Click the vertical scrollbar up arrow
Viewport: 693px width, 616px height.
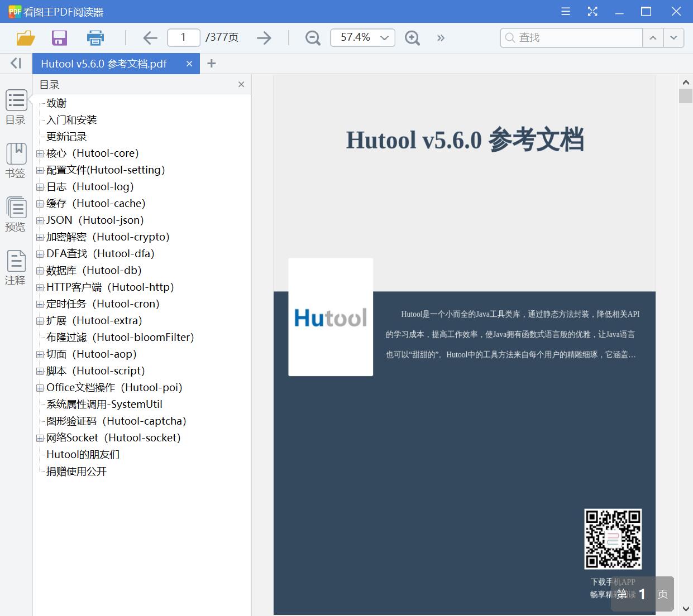(686, 81)
